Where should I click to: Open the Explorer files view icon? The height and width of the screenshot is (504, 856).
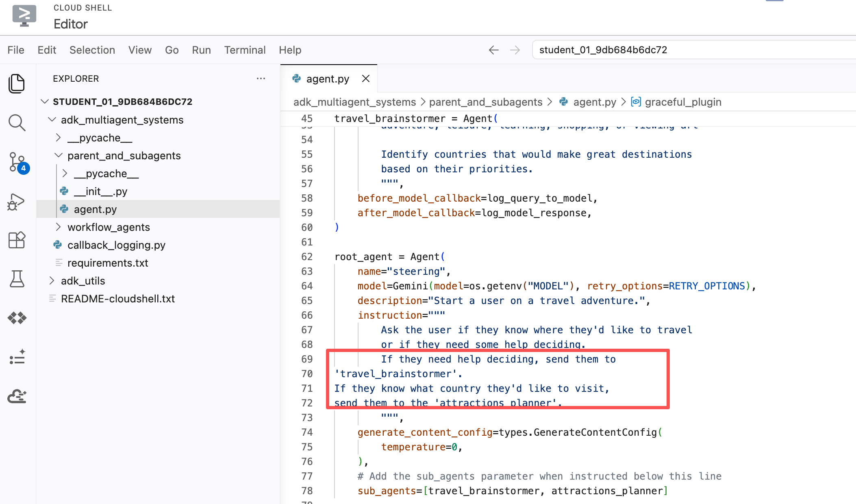click(17, 83)
